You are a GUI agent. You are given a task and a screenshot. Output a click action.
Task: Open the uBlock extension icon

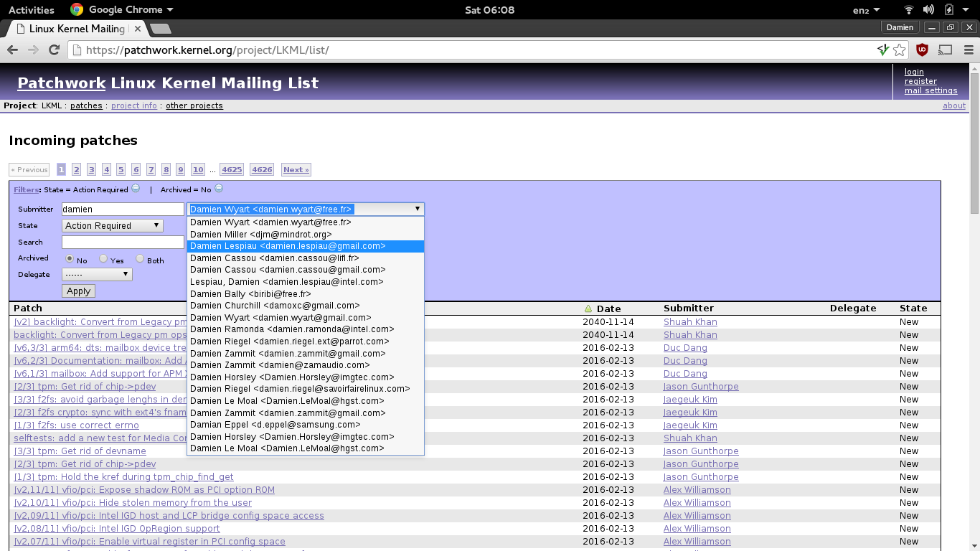(x=923, y=50)
